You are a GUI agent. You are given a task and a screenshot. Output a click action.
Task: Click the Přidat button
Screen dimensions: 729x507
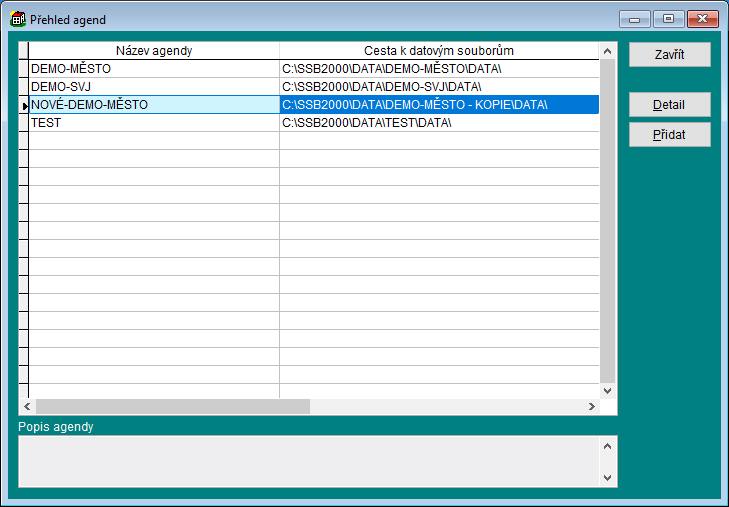(669, 135)
